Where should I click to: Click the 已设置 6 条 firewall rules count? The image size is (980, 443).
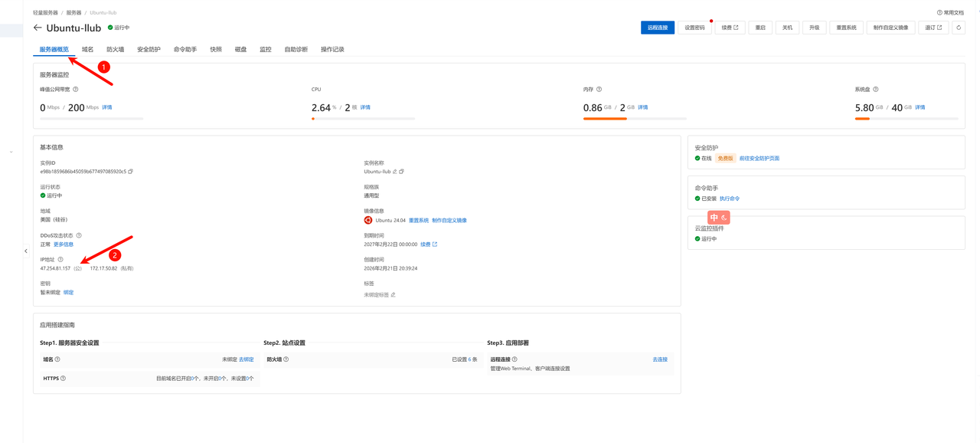click(x=465, y=359)
